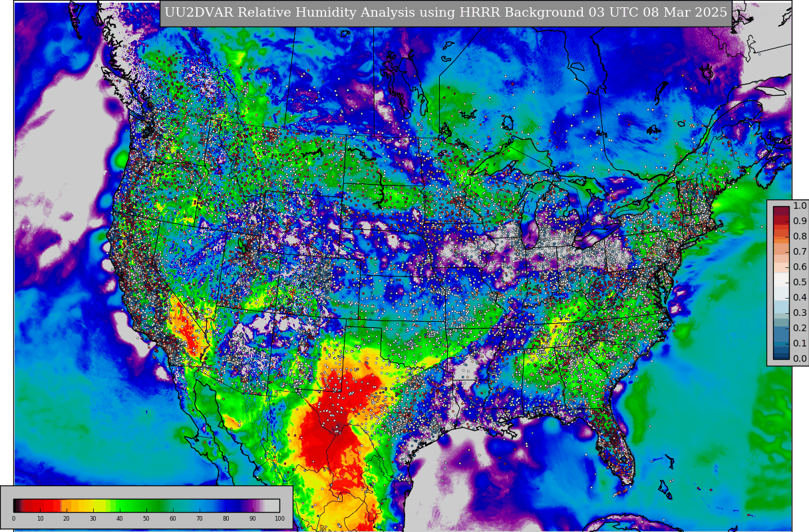Click the '70' tick label on humidity colorbar
Viewport: 809px width, 532px height.
(200, 519)
